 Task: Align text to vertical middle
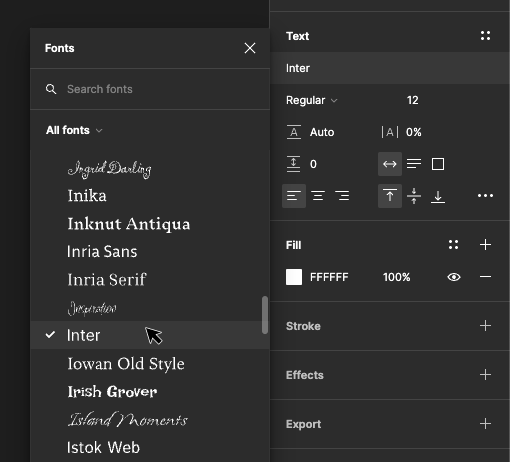pyautogui.click(x=414, y=196)
